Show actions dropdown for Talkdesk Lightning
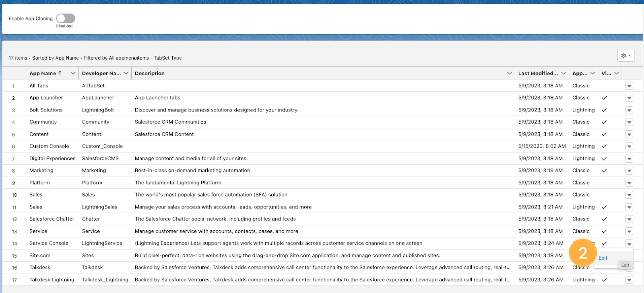The image size is (644, 293). [x=629, y=280]
